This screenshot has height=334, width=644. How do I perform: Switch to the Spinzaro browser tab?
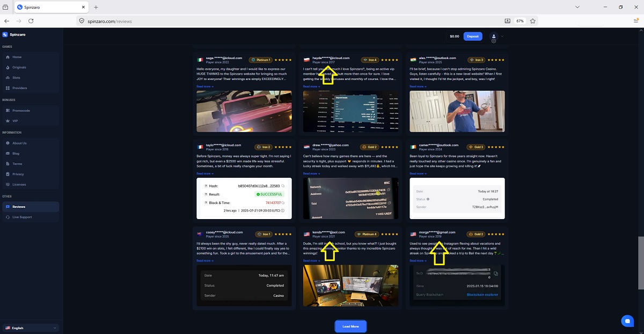48,7
